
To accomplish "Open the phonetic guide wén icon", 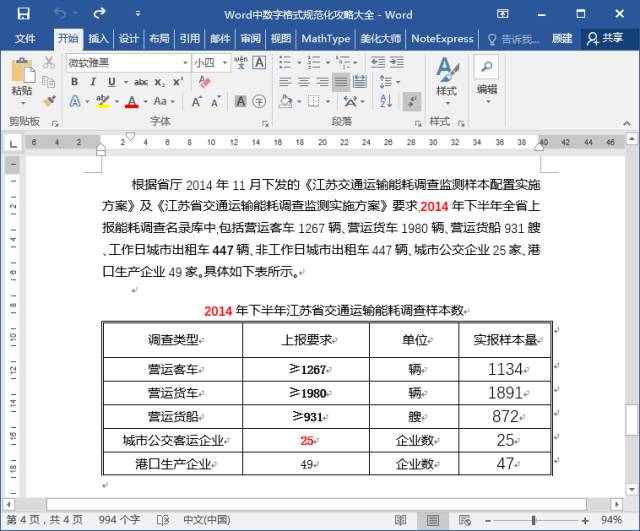I will point(241,62).
